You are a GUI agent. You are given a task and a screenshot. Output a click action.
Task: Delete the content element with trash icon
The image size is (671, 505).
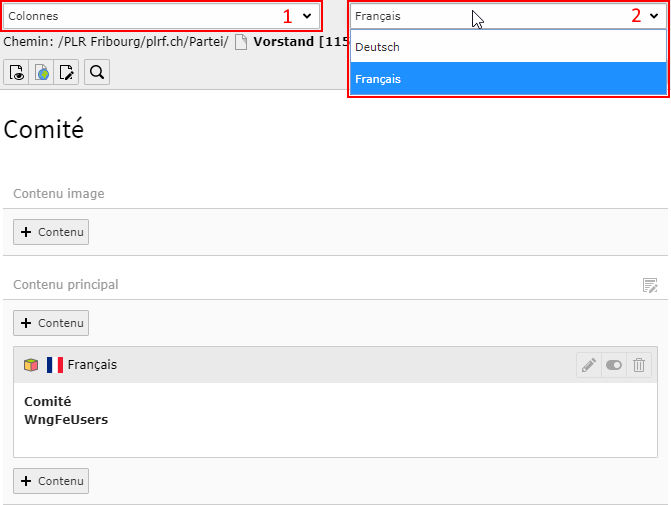click(x=639, y=365)
